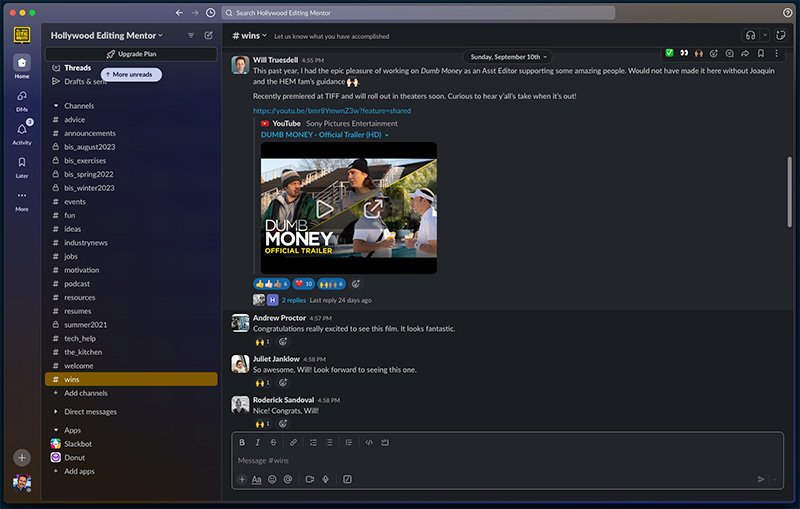Send the message with arrow button
The image size is (800, 509).
pyautogui.click(x=761, y=479)
